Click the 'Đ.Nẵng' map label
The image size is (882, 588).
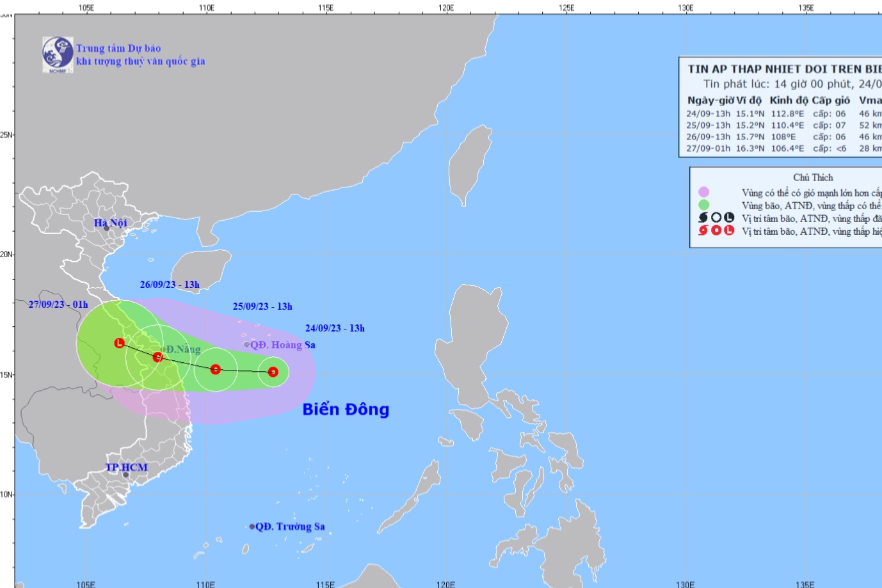[x=183, y=349]
